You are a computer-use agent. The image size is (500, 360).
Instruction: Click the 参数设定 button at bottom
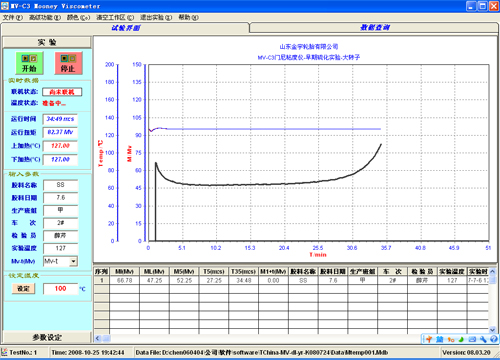click(x=47, y=337)
